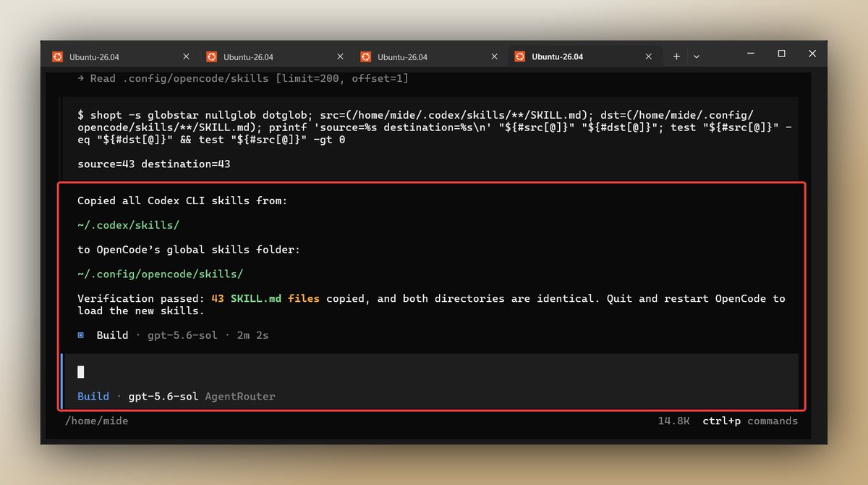
Task: Click the blue Build agent label under the prompt
Action: point(93,396)
